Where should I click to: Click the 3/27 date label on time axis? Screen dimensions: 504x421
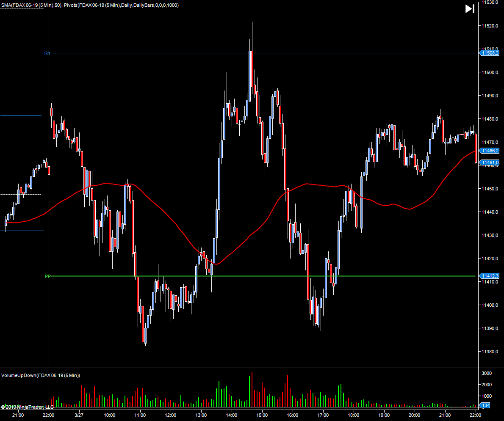[x=79, y=415]
